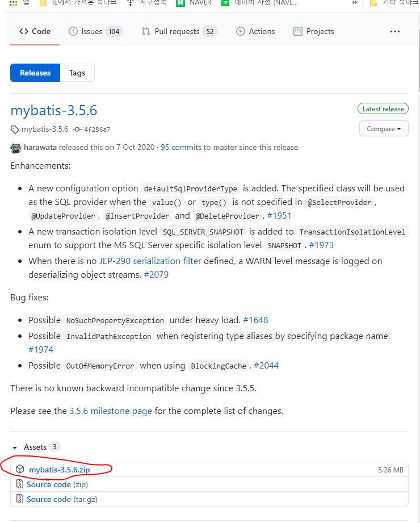Click the Actions play icon
The image size is (420, 523).
click(x=240, y=31)
